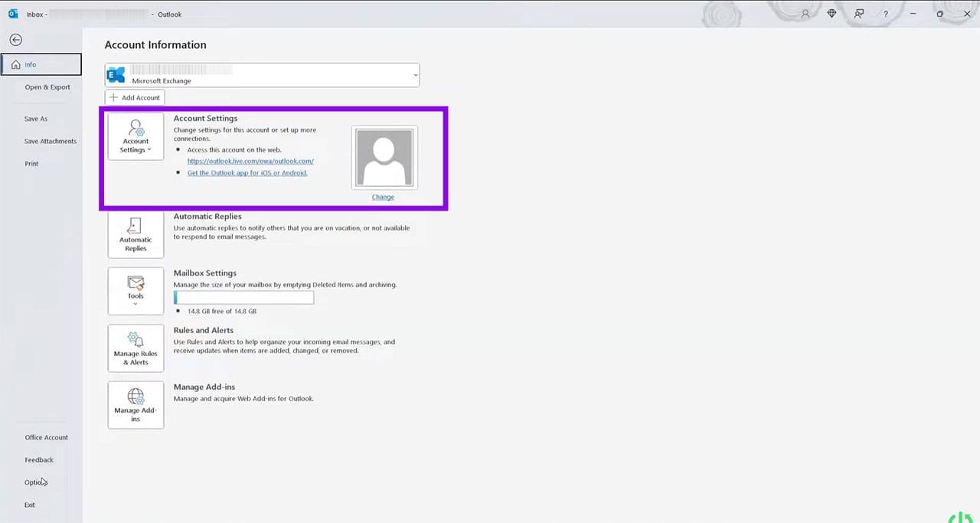Open the Info tab
The image size is (980, 523).
(41, 64)
